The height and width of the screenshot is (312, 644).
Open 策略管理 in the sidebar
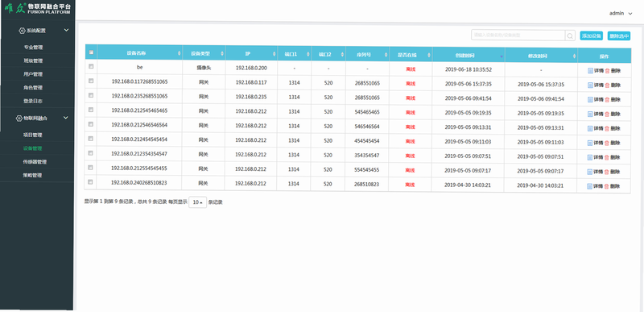[x=33, y=175]
